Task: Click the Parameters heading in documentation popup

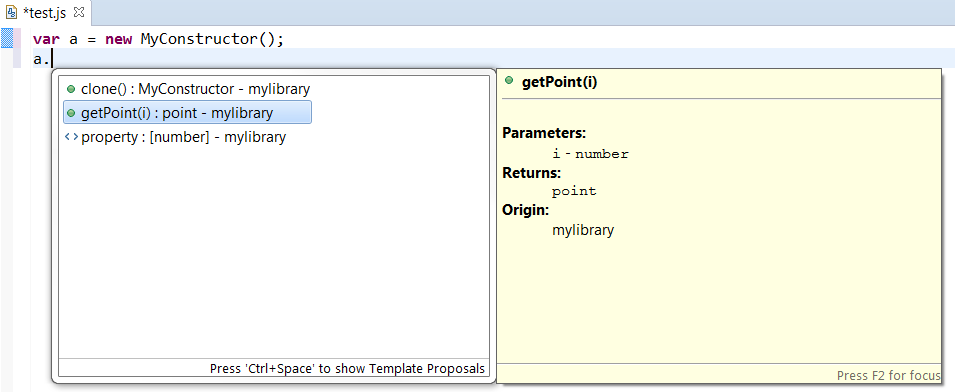Action: click(x=544, y=133)
